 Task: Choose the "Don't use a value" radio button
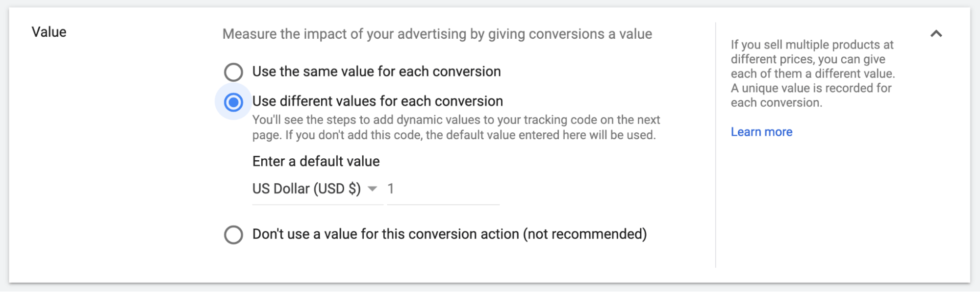coord(233,235)
